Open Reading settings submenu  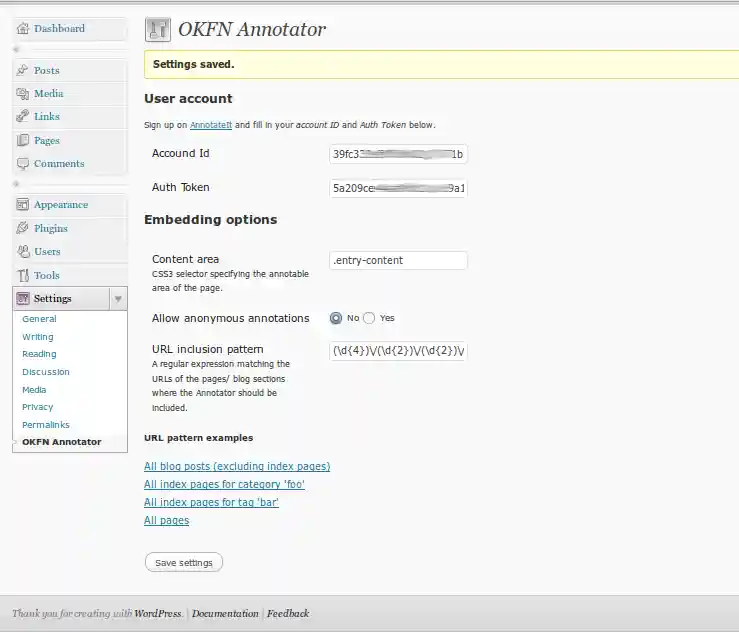point(39,354)
